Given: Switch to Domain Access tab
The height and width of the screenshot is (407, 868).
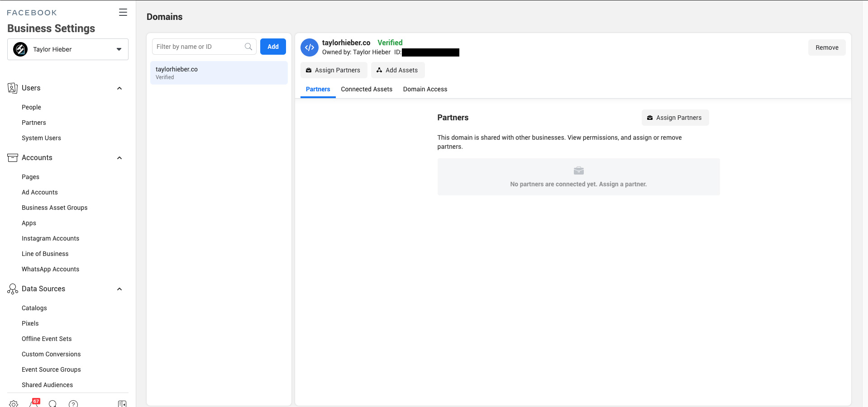Looking at the screenshot, I should [425, 89].
